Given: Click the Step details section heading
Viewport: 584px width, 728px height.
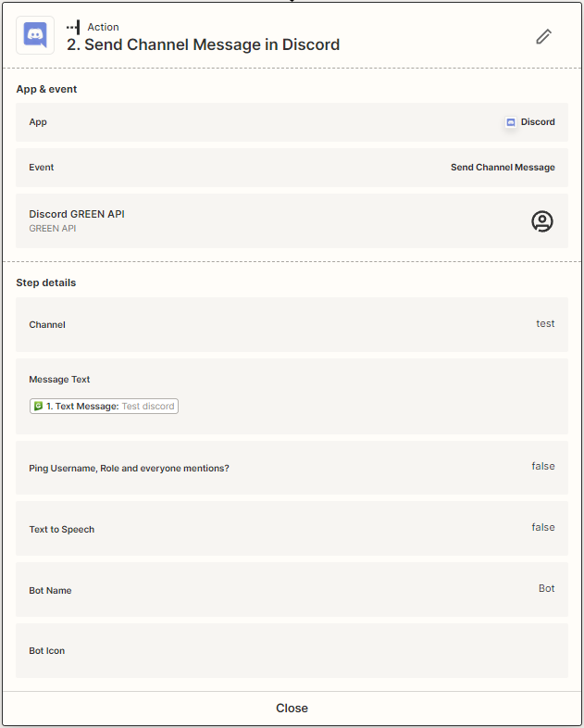Looking at the screenshot, I should click(46, 282).
